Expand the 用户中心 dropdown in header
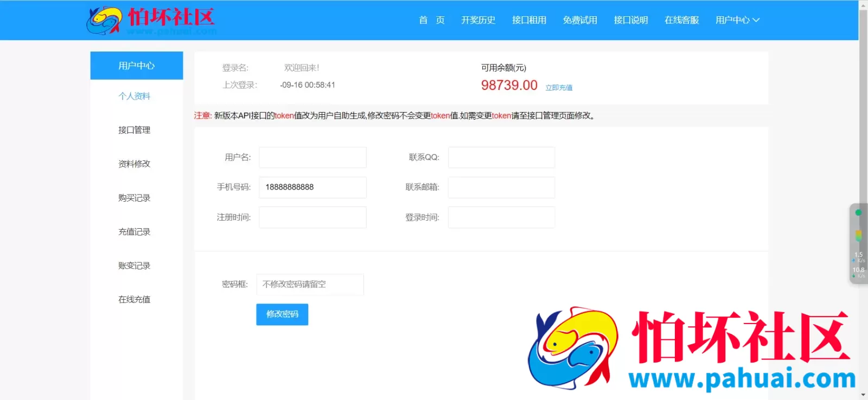This screenshot has width=868, height=400. [737, 20]
